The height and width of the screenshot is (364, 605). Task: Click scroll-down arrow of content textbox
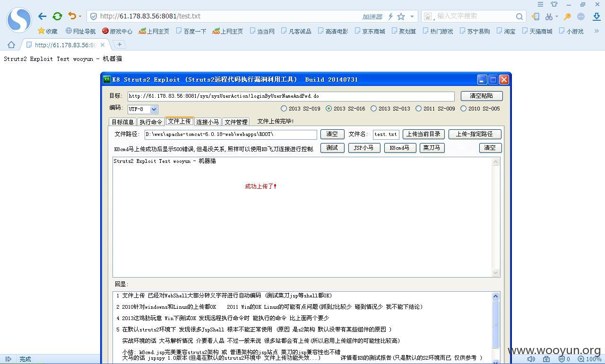(x=495, y=272)
